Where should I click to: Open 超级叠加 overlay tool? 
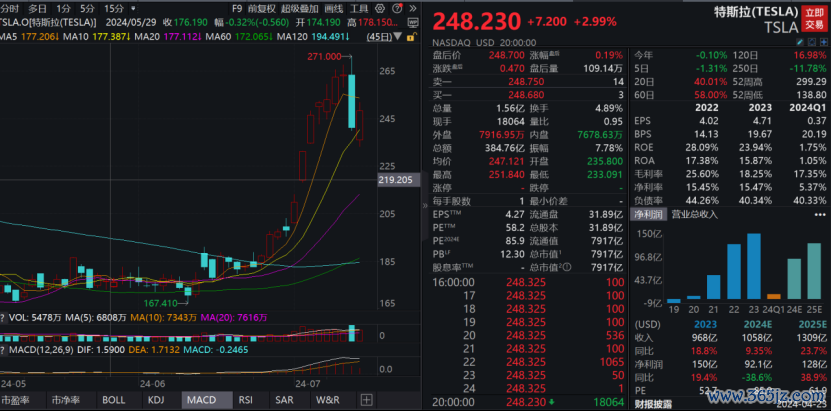[x=300, y=8]
